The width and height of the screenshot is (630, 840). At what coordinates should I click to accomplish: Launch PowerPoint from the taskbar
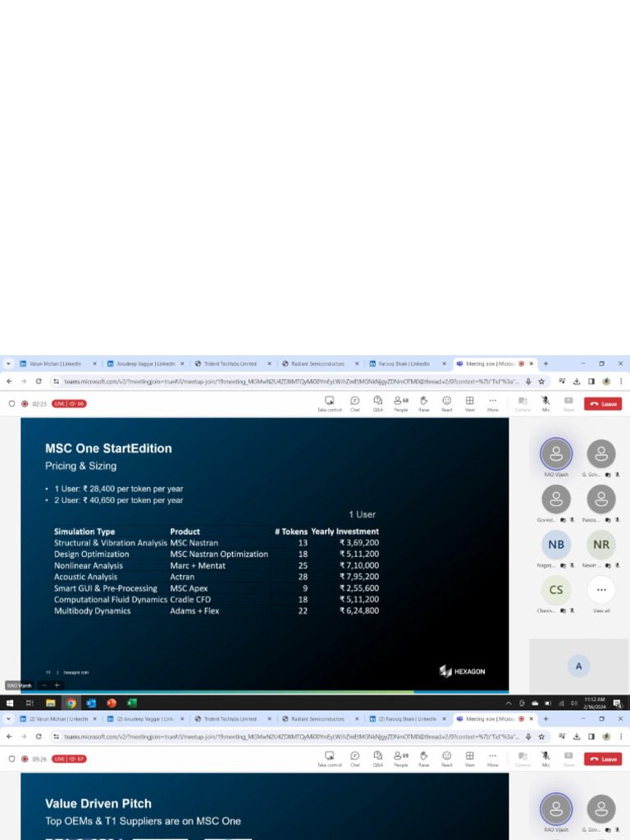pyautogui.click(x=112, y=703)
